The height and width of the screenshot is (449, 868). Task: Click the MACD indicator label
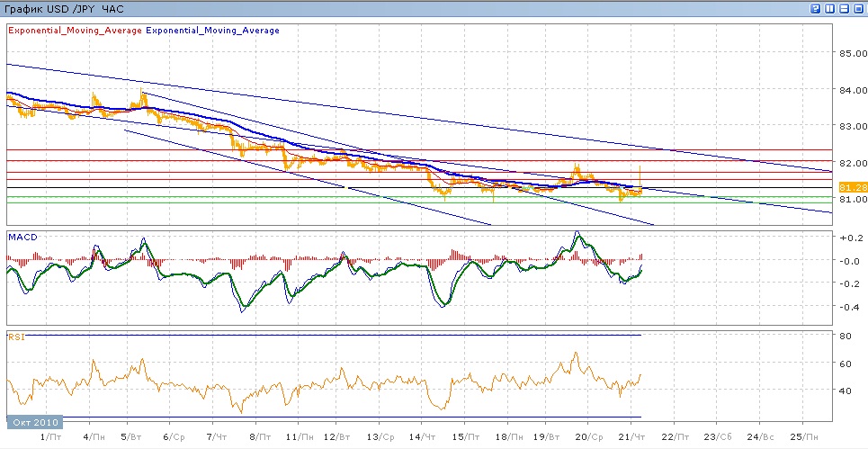pos(21,237)
